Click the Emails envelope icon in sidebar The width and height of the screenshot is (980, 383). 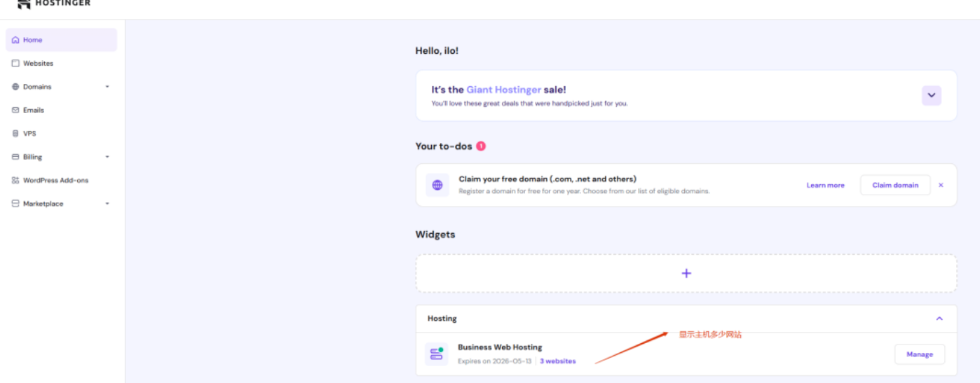[15, 110]
